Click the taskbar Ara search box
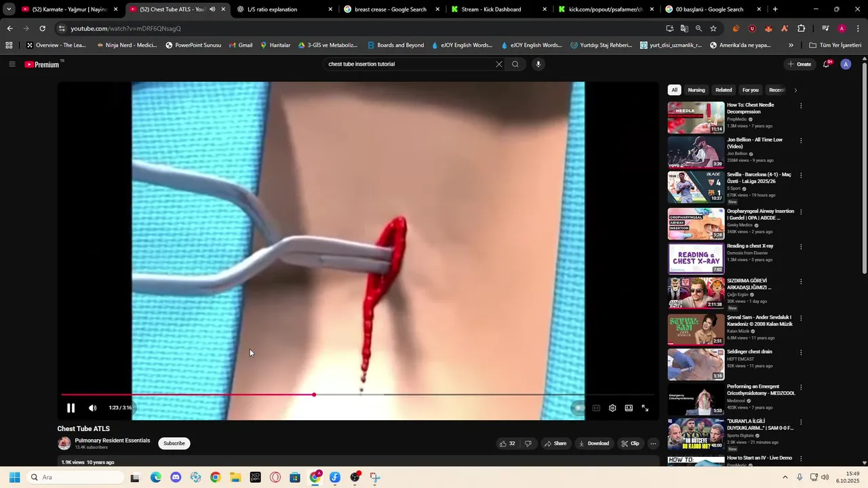Viewport: 868px width, 488px height. [x=75, y=478]
